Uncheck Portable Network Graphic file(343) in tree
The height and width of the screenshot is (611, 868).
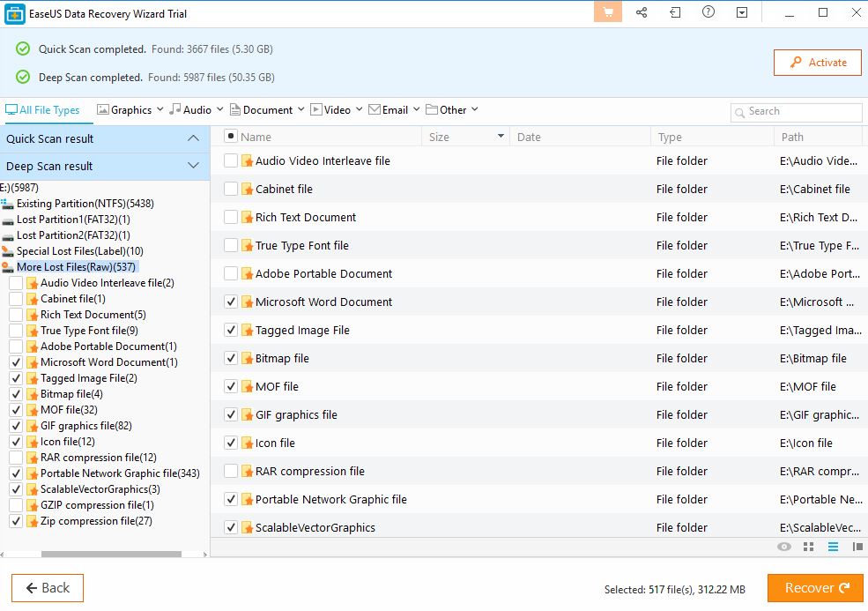pyautogui.click(x=16, y=473)
